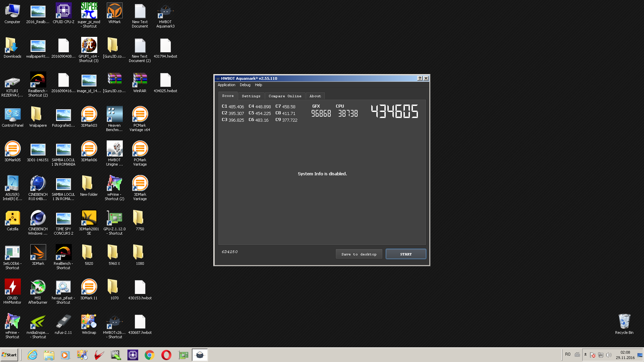Select the CINEBENCH R10 64Bit icon
The image size is (644, 362).
click(x=38, y=188)
